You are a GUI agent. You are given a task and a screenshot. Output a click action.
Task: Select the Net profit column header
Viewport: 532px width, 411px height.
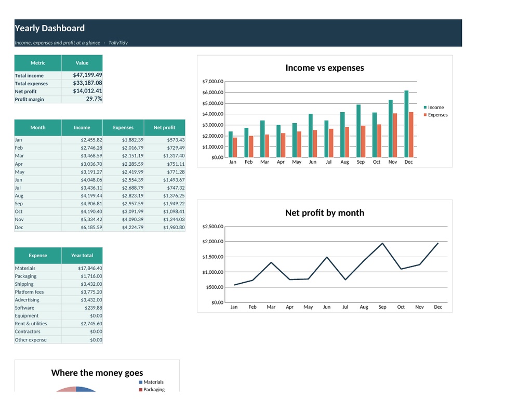[x=165, y=128]
